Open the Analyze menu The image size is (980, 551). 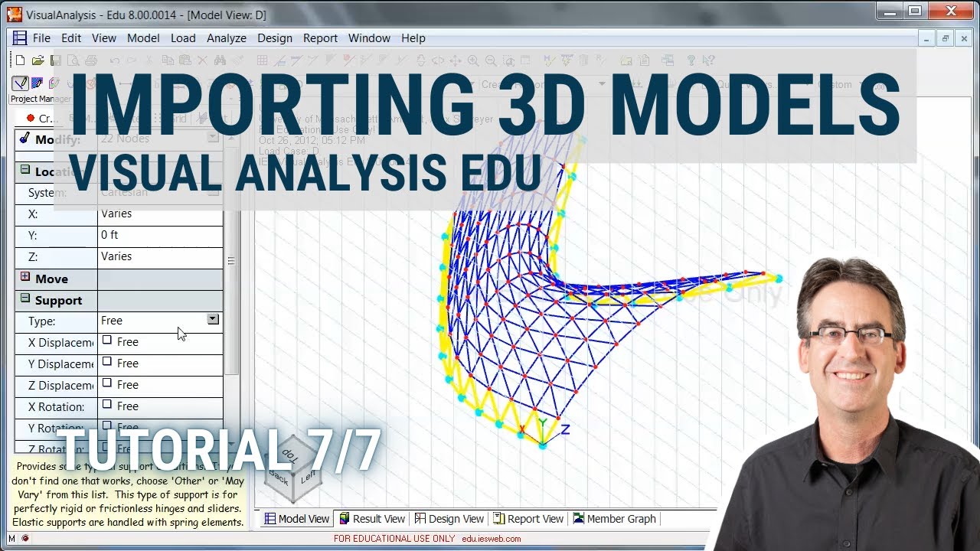(227, 38)
